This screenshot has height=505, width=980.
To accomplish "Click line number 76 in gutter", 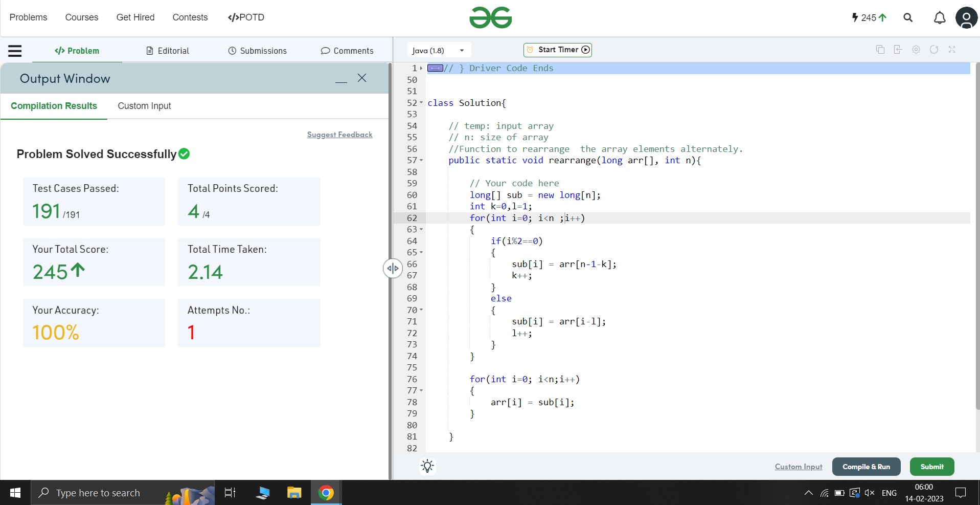I will tap(412, 379).
